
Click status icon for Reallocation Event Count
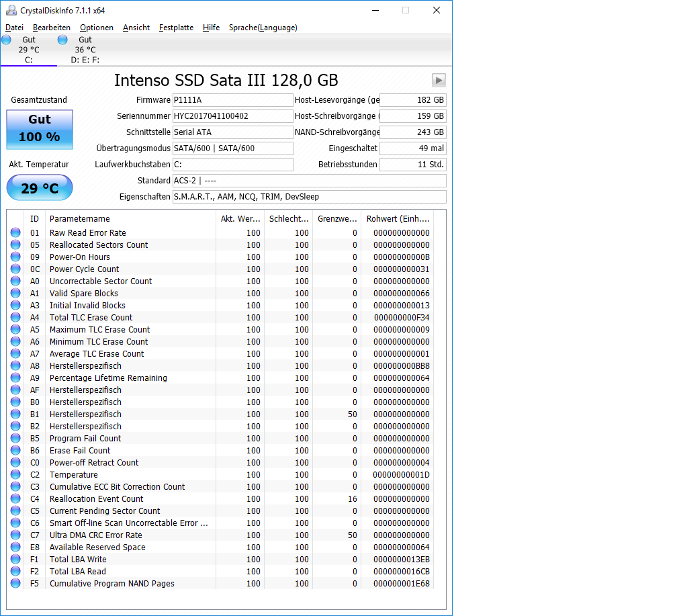(15, 498)
